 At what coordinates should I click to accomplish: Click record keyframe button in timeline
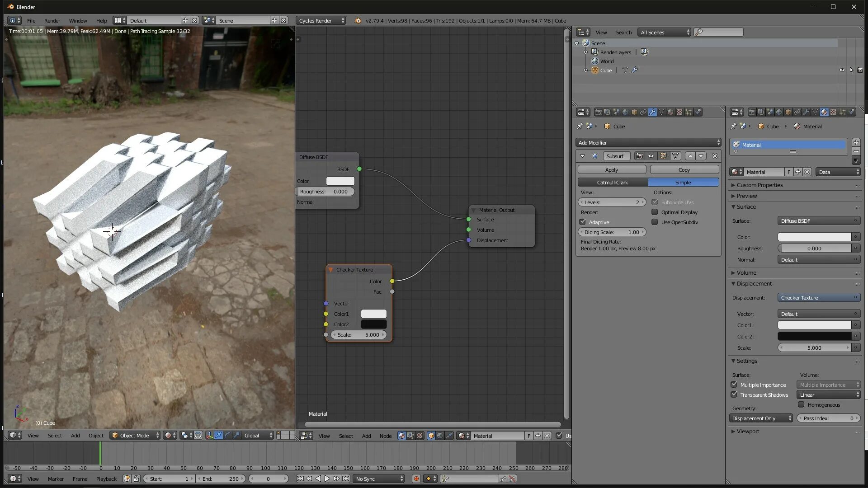(416, 479)
